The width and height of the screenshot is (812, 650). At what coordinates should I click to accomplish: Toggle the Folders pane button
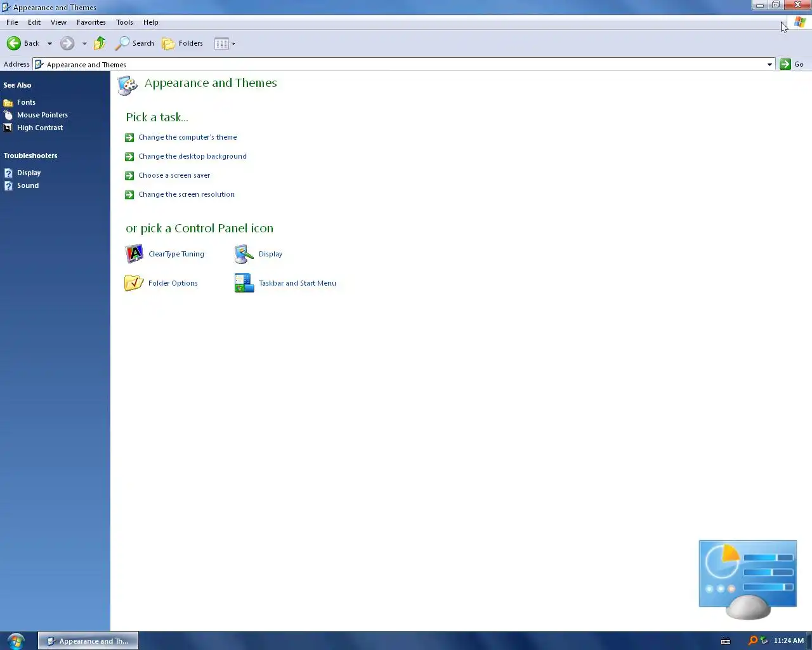(x=183, y=43)
